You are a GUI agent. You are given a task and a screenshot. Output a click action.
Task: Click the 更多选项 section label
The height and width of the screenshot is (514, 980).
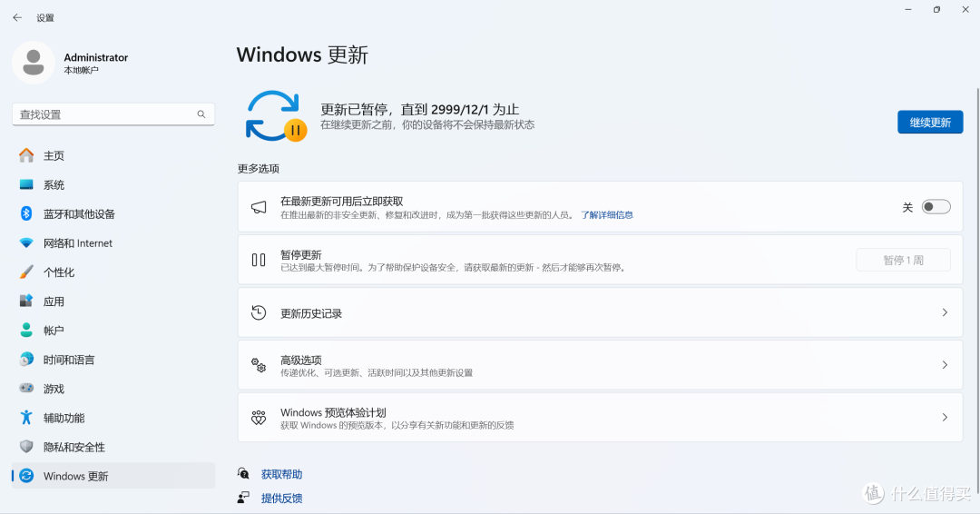click(258, 168)
